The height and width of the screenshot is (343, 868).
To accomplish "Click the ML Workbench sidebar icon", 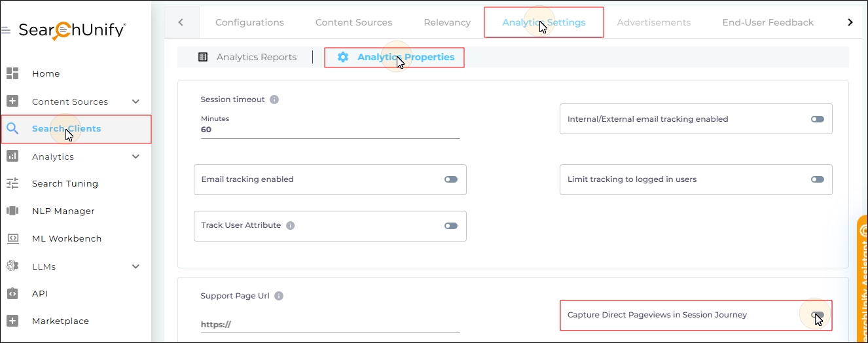I will point(12,238).
